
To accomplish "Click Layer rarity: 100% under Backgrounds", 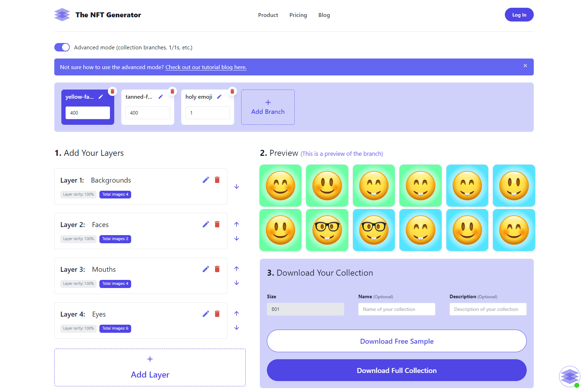I will (x=78, y=194).
